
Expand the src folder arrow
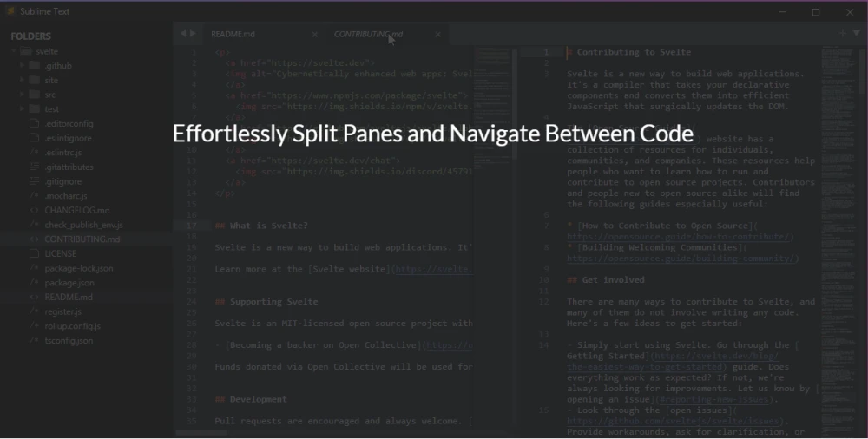(x=23, y=94)
